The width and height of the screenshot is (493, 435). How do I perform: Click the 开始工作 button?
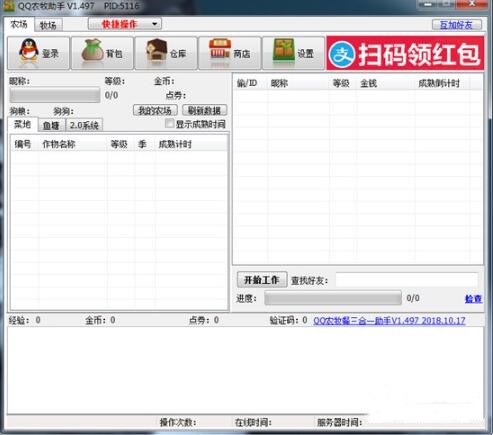click(262, 280)
